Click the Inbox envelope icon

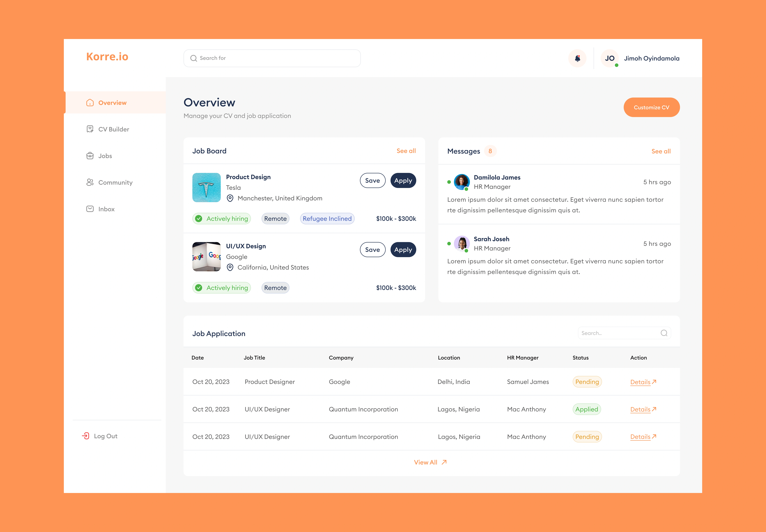point(90,209)
